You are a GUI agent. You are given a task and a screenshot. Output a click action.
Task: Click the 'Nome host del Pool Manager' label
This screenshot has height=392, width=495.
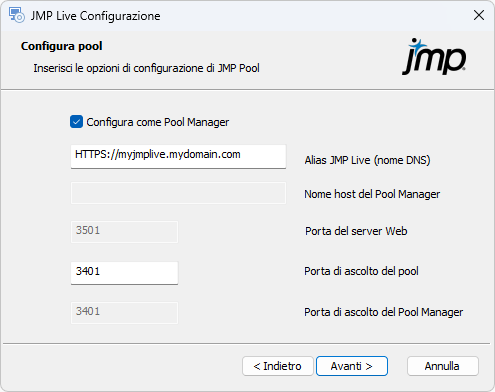372,194
